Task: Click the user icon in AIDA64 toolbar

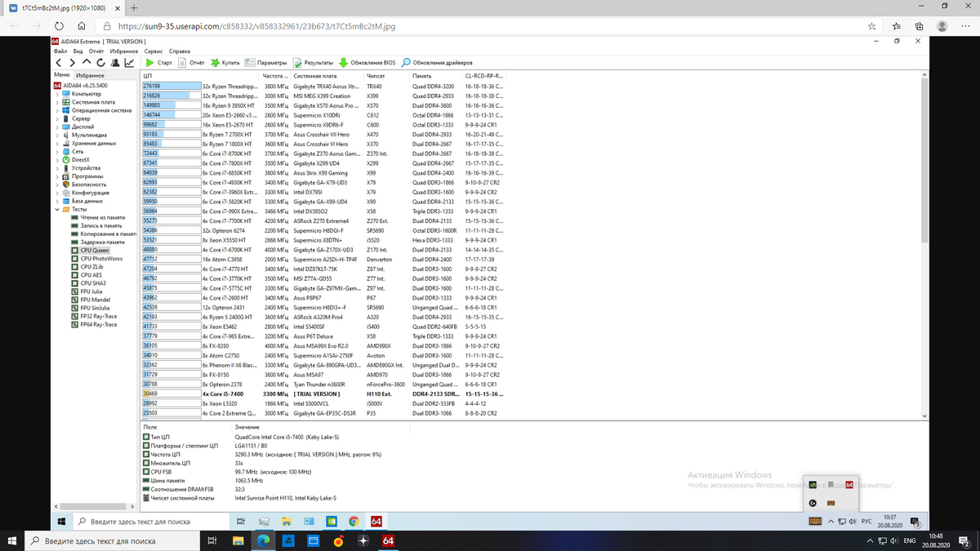Action: tap(114, 63)
